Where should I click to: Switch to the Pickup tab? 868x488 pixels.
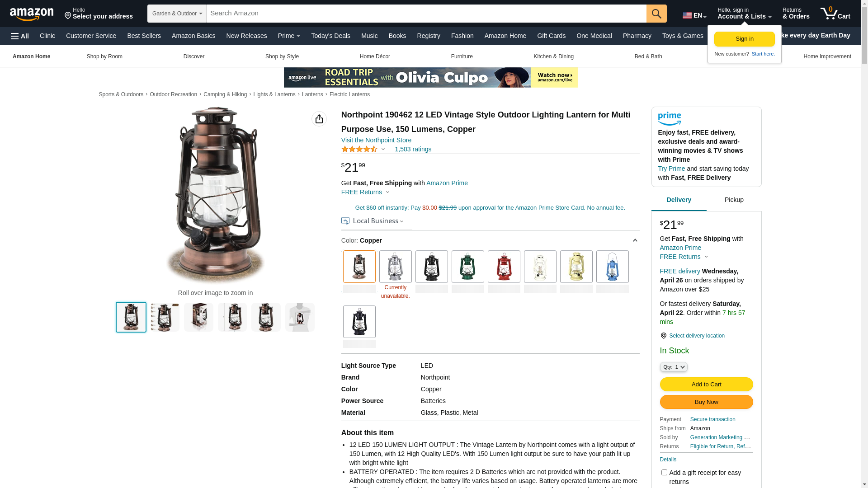pos(734,200)
